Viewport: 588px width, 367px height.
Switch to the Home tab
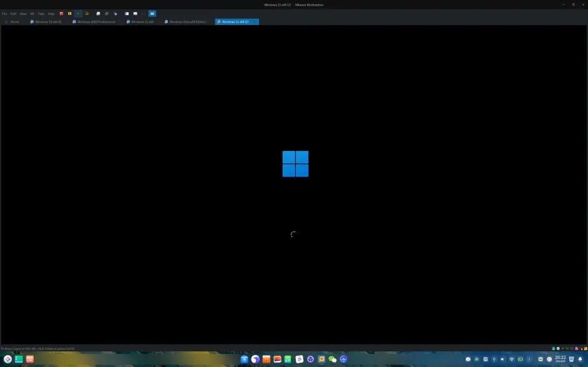click(12, 22)
